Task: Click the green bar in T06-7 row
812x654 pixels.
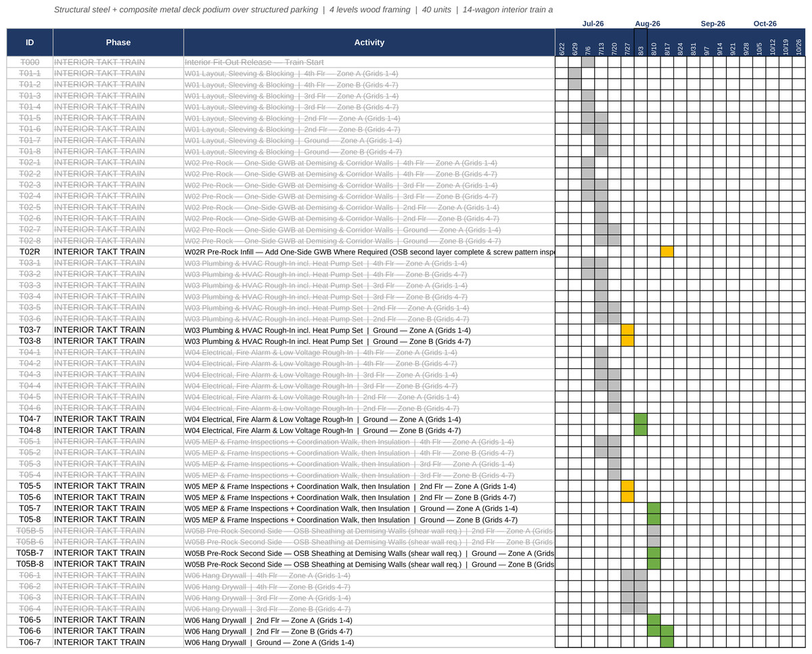Action: 667,642
